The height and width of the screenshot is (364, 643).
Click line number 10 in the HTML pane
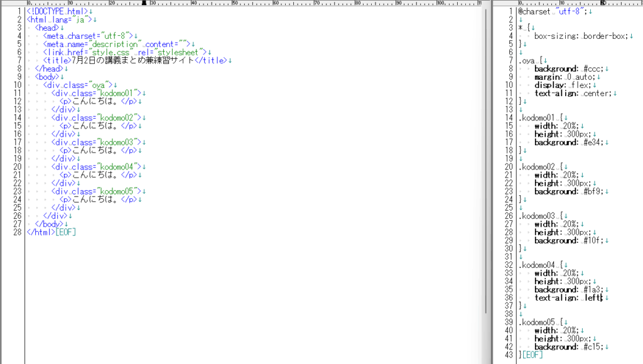click(x=18, y=85)
